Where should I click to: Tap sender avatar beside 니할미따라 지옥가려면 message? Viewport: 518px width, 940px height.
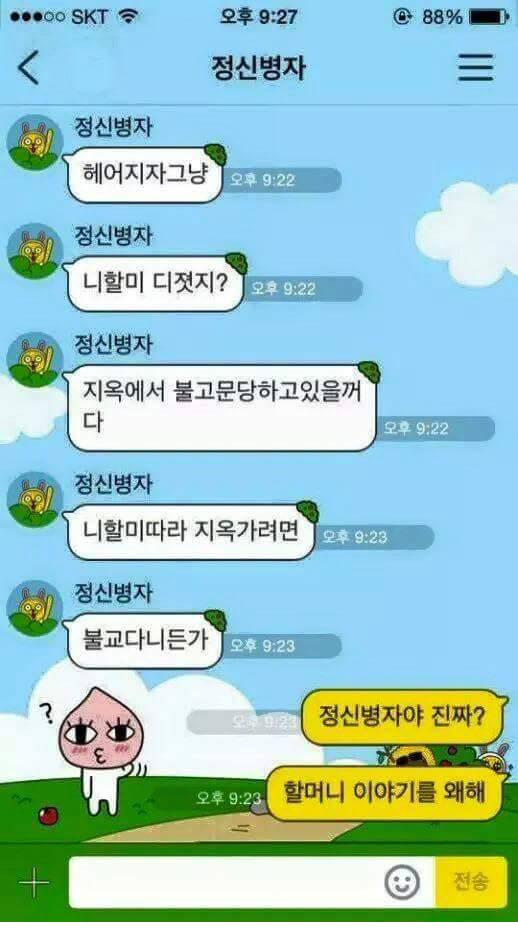coord(34,499)
